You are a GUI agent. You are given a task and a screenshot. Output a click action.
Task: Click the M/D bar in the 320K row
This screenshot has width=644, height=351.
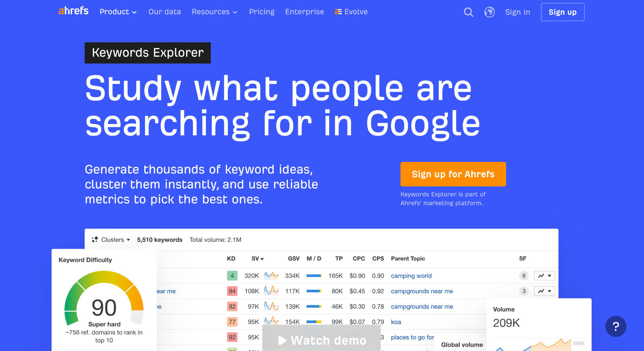coord(314,276)
